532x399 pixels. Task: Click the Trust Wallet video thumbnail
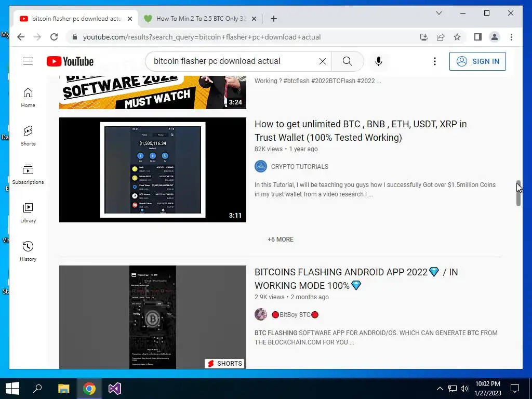click(153, 170)
